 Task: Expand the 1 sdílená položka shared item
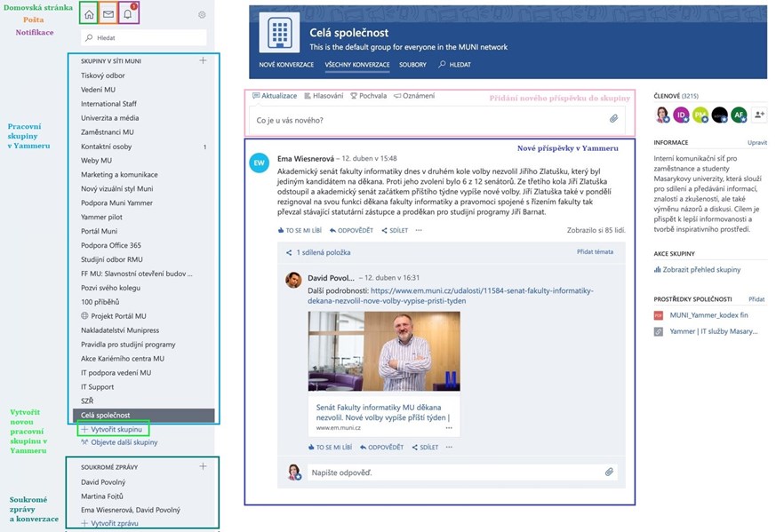(321, 252)
